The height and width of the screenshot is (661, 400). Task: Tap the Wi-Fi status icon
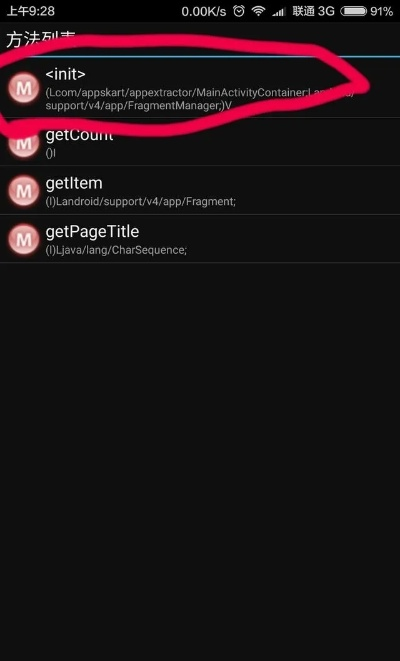258,11
